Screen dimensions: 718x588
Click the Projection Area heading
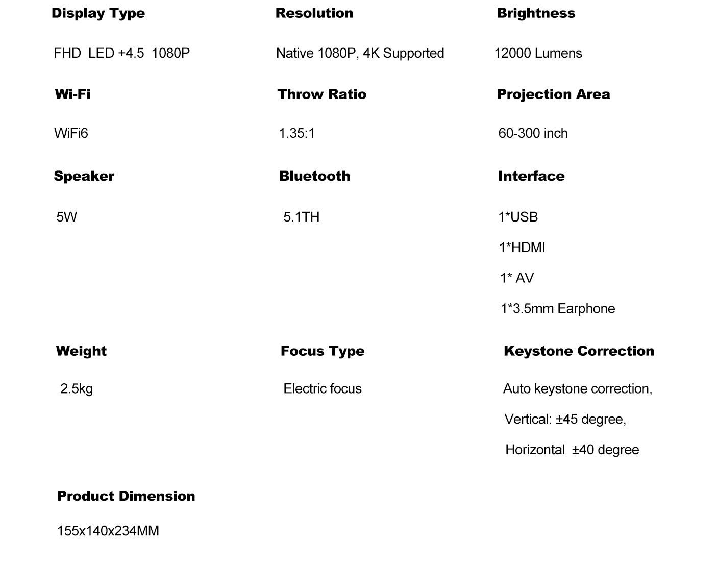pos(553,94)
